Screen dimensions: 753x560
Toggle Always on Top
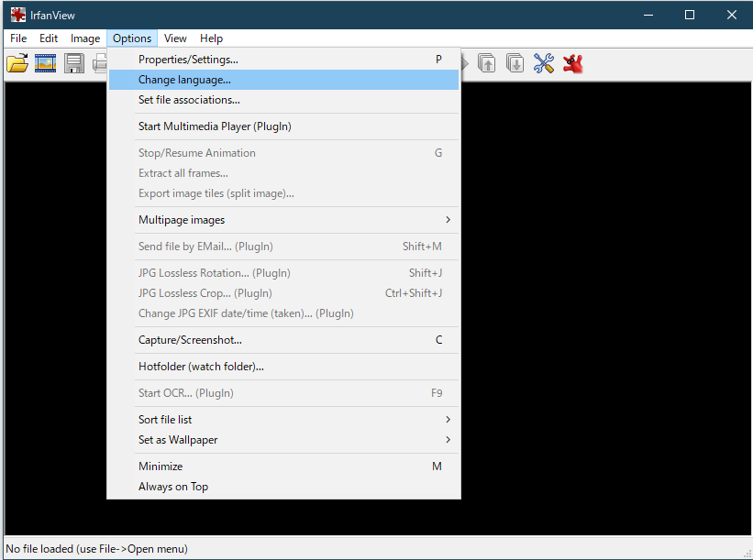283,487
